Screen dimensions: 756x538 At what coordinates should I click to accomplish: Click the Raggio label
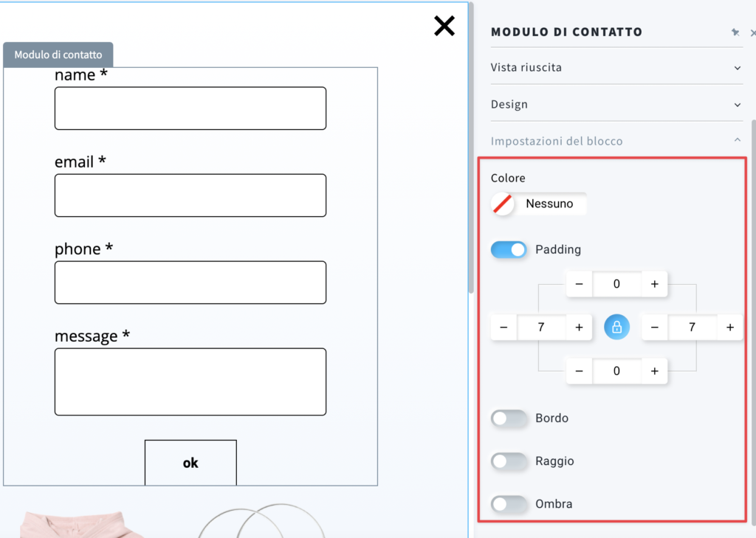click(x=555, y=461)
